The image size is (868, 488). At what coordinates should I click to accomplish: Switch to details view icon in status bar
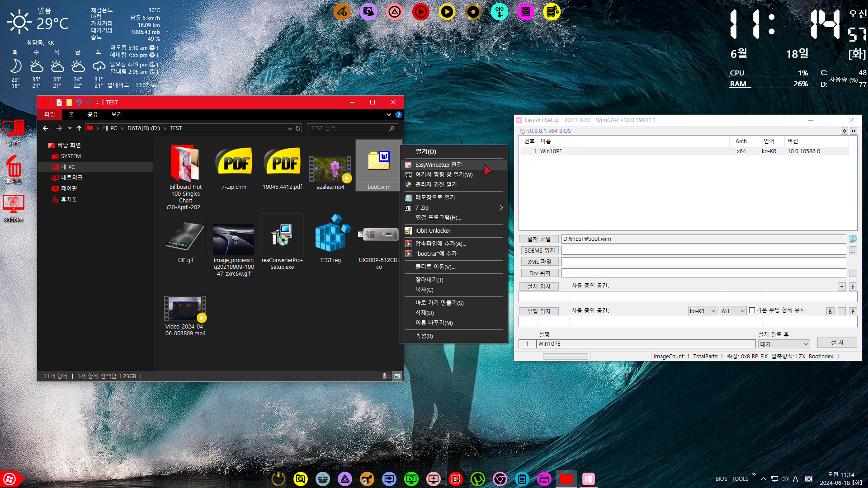tap(387, 376)
